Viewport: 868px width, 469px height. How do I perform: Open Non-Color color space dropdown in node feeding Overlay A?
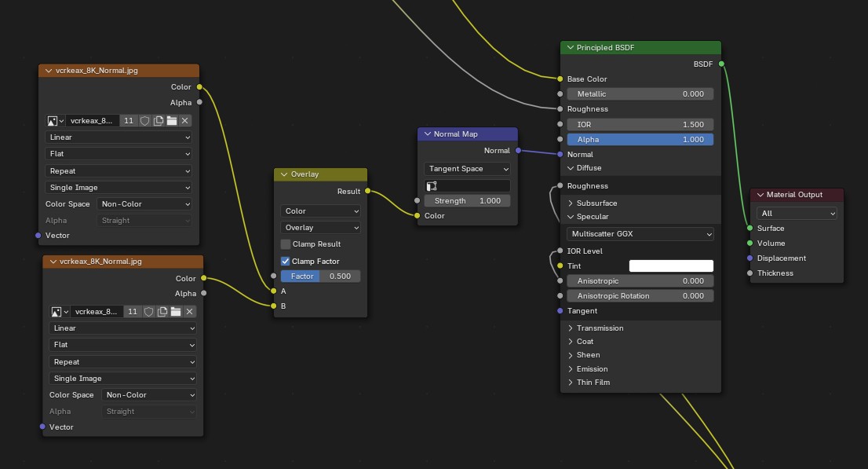[144, 204]
